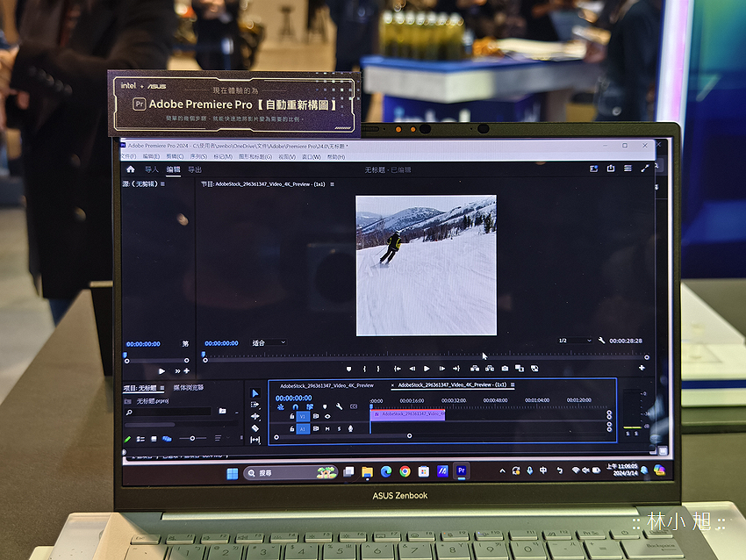Image resolution: width=746 pixels, height=560 pixels.
Task: Open the timeline panel menu of (1x1) sequence
Action: pos(513,384)
